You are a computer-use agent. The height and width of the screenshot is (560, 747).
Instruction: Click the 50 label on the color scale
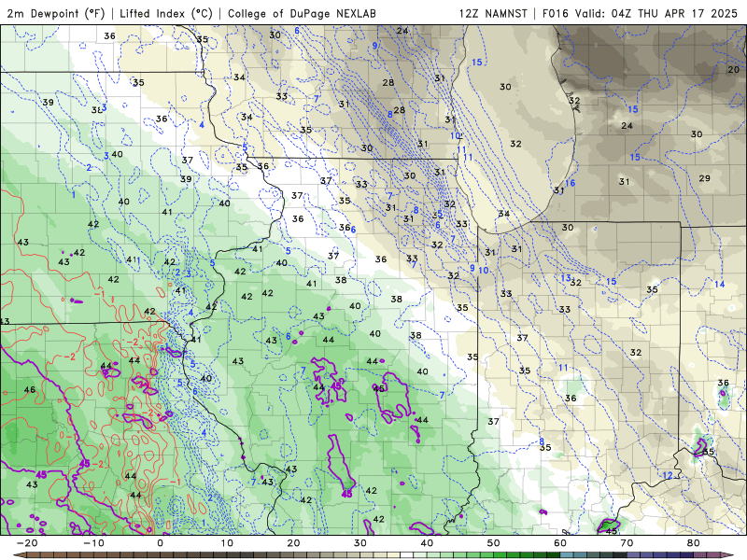coord(494,543)
